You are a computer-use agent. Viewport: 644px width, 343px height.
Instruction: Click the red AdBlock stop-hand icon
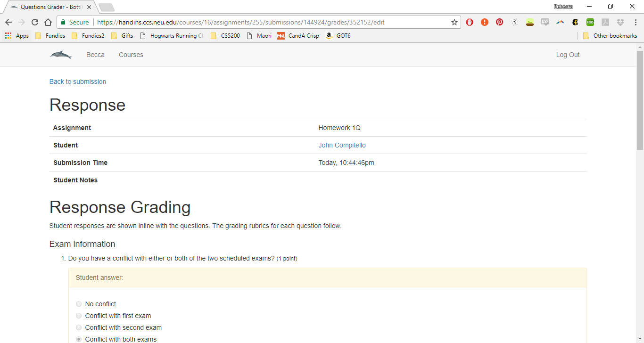click(470, 22)
